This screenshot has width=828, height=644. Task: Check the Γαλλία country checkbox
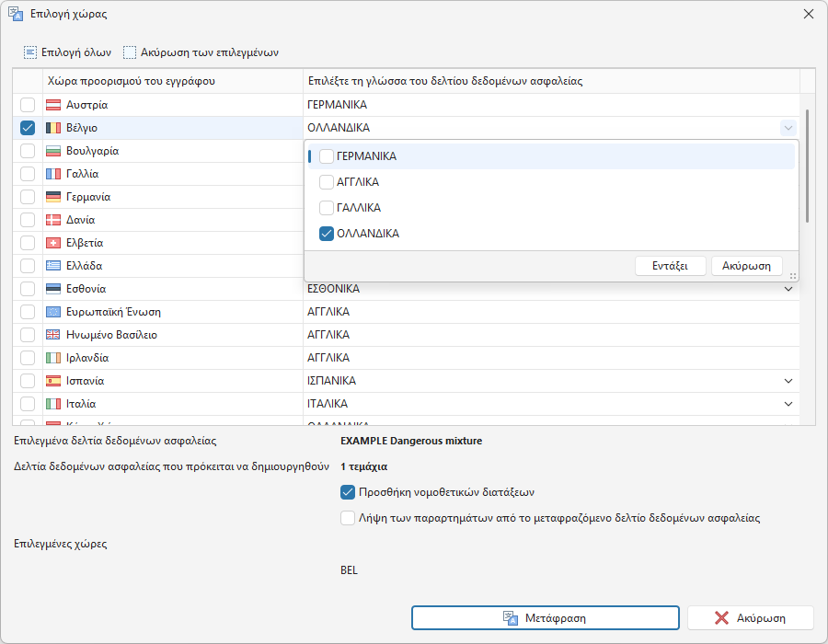pos(28,174)
